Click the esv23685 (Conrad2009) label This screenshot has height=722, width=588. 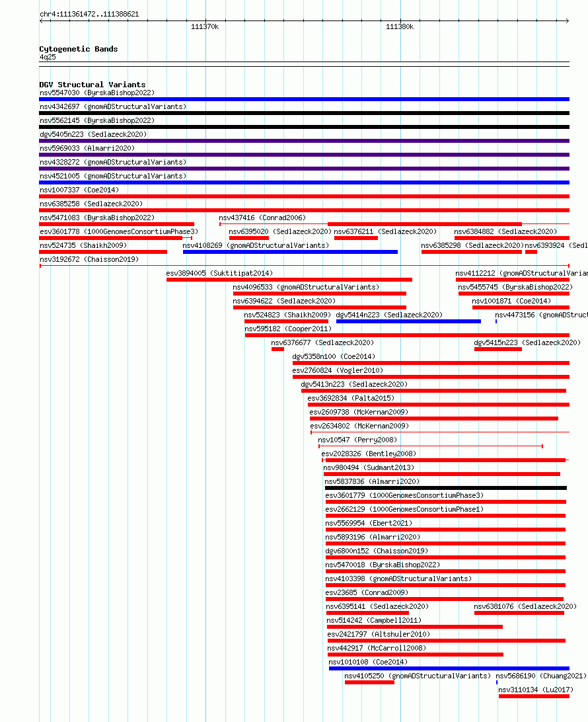[367, 592]
